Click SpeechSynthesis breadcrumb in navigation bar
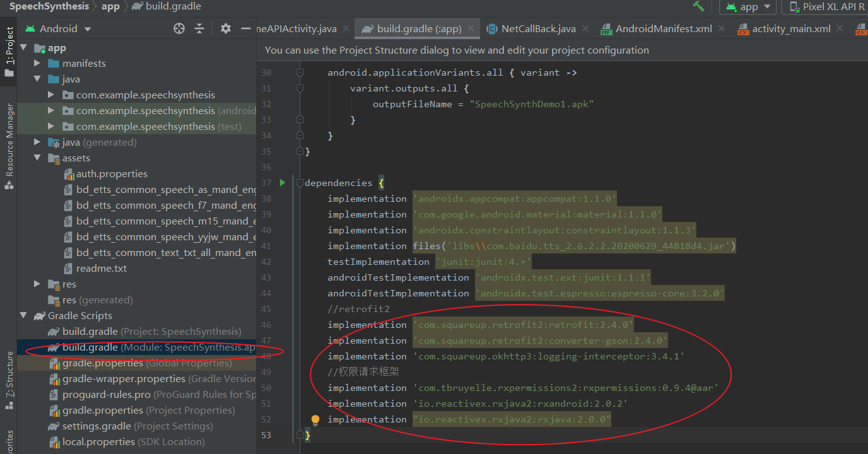868x454 pixels. point(49,6)
